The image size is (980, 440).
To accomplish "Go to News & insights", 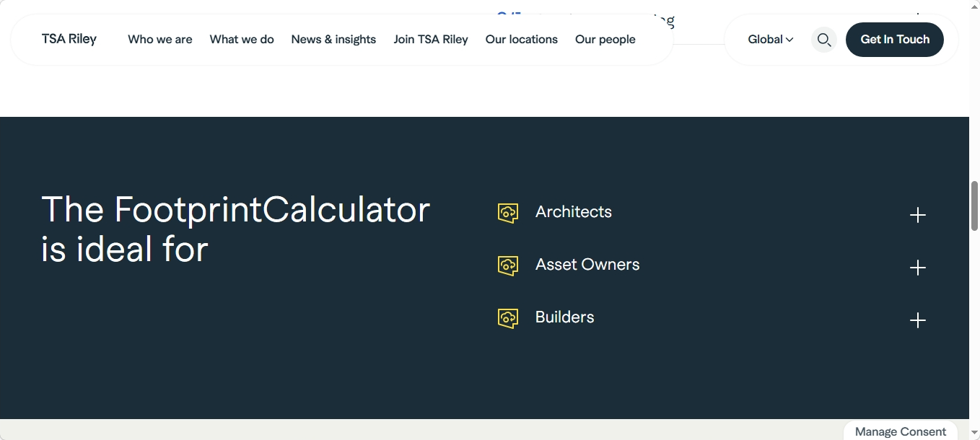I will coord(333,40).
